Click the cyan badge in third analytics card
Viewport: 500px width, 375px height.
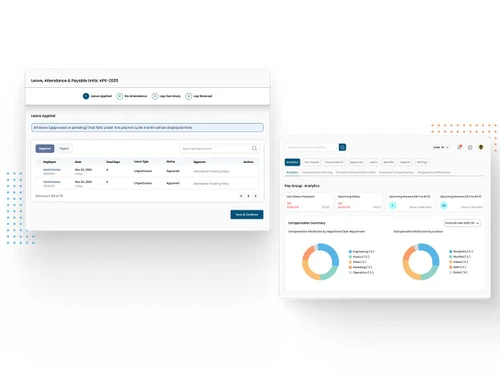pos(393,205)
